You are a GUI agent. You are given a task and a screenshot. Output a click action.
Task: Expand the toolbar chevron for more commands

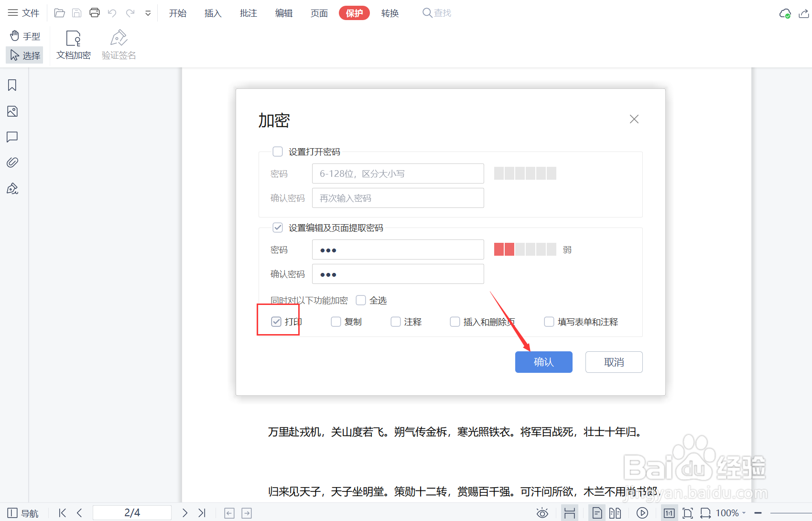(148, 13)
